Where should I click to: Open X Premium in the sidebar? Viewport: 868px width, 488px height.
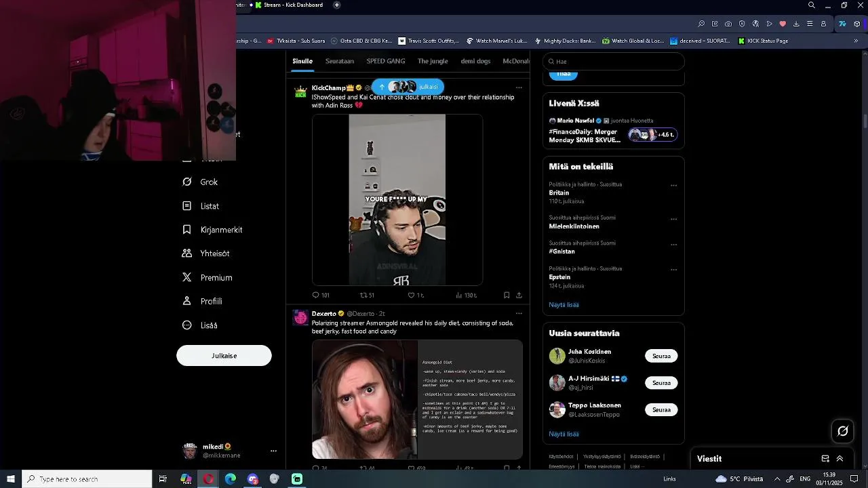click(207, 278)
